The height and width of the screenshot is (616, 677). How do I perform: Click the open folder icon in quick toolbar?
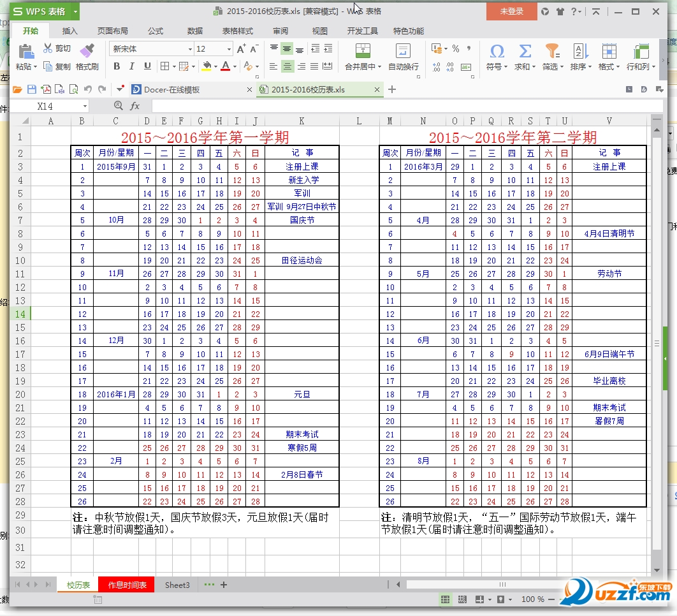click(17, 89)
